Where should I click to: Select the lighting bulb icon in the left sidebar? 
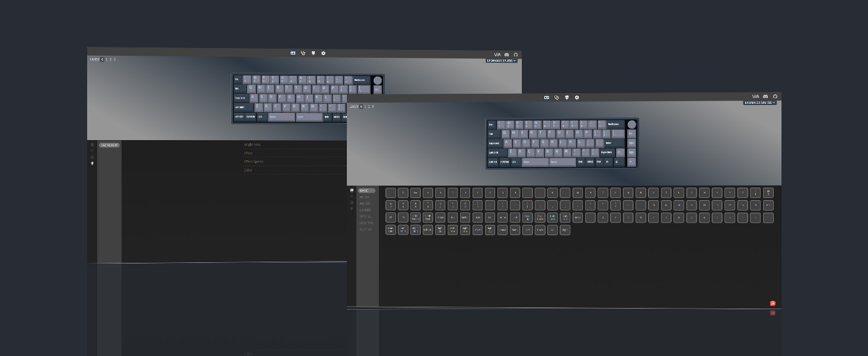[352, 208]
